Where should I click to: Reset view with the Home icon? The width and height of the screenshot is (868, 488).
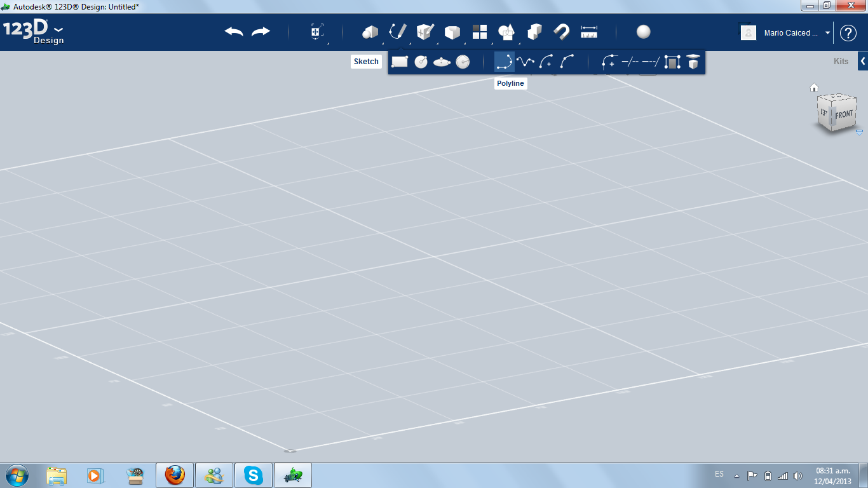click(814, 88)
